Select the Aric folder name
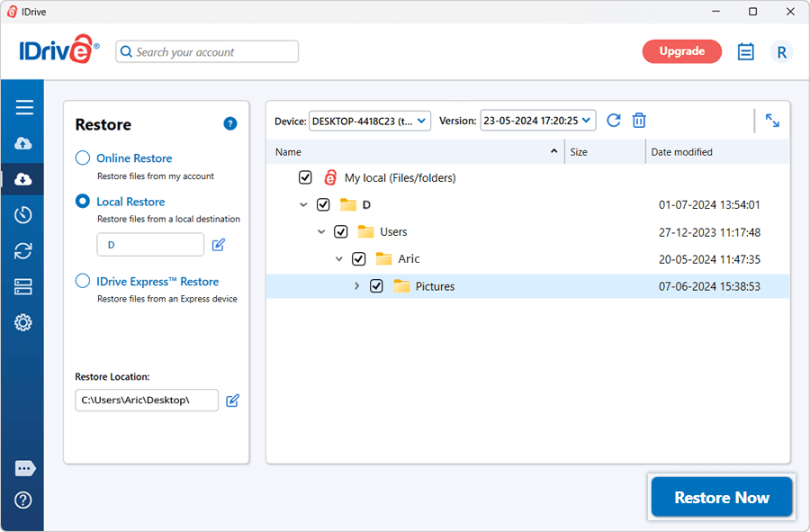 pyautogui.click(x=409, y=258)
